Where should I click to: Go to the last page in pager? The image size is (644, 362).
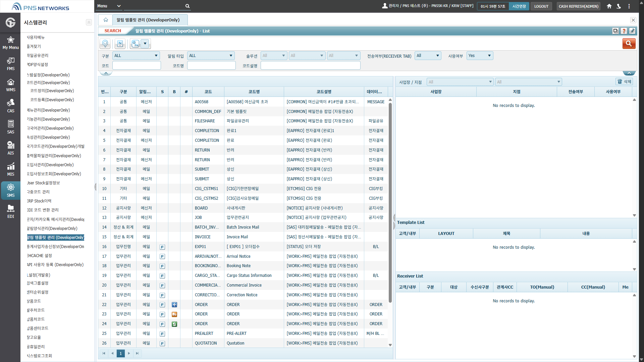pos(137,353)
